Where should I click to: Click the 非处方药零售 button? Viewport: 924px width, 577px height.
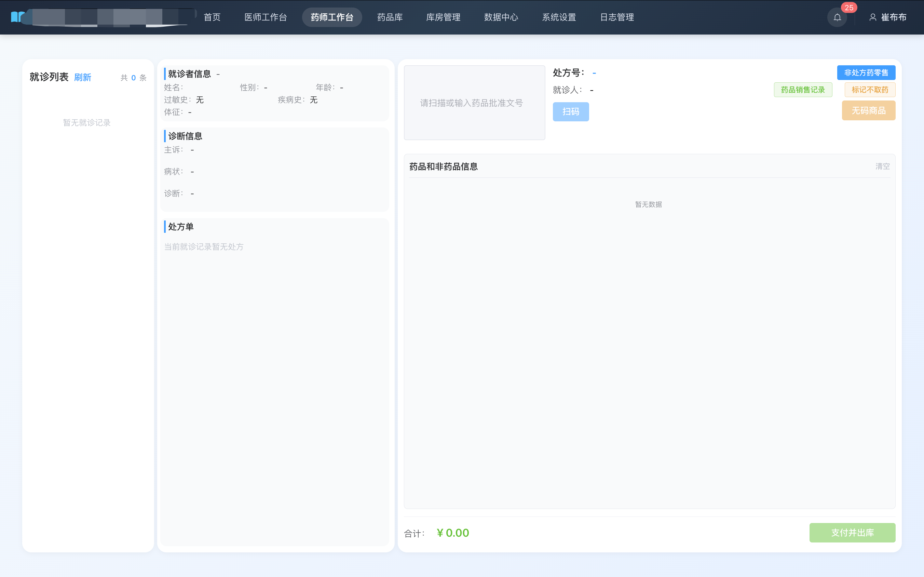pyautogui.click(x=866, y=72)
